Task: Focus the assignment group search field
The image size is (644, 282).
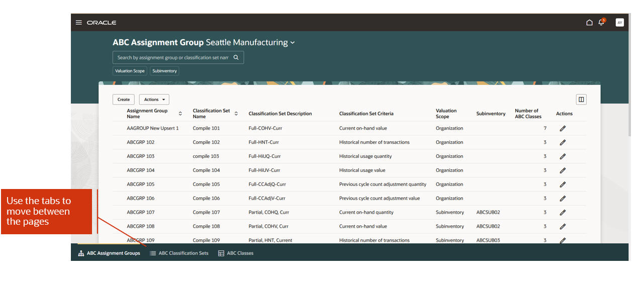Action: click(x=172, y=57)
